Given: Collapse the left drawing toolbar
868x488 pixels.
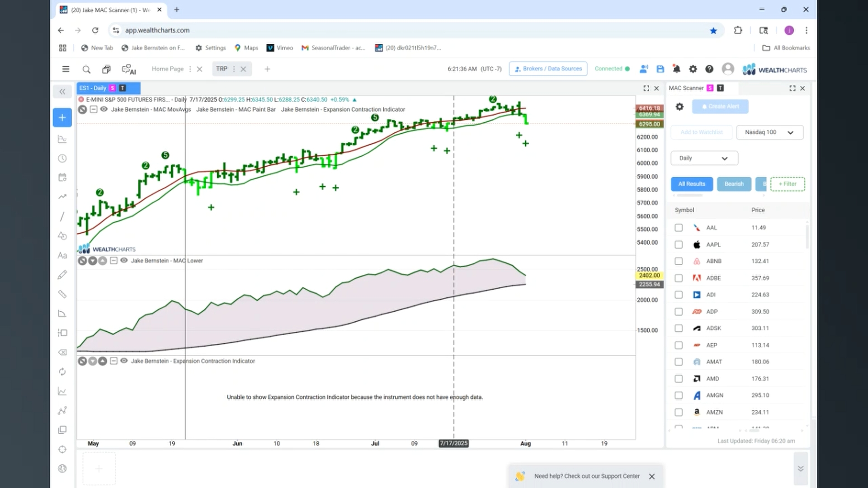Looking at the screenshot, I should 62,92.
